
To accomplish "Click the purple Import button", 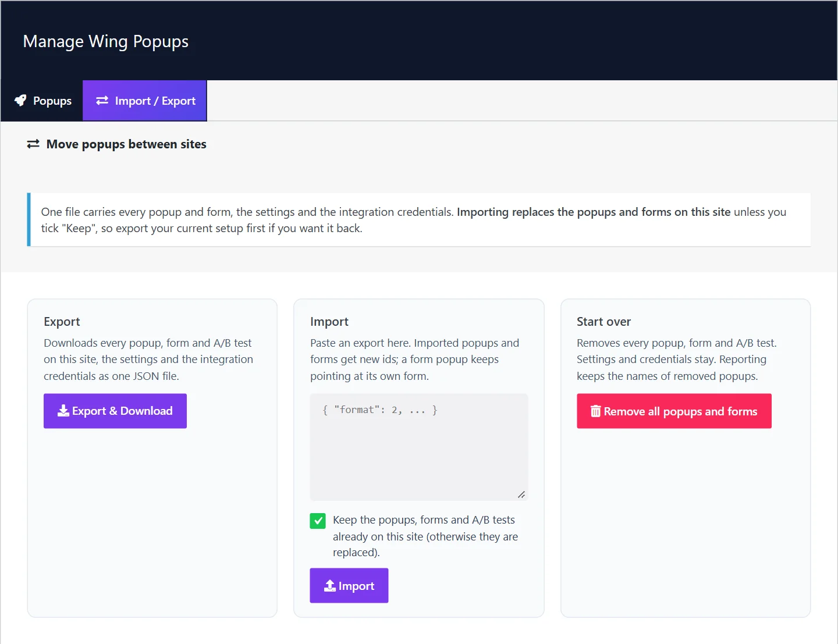I will pyautogui.click(x=349, y=586).
